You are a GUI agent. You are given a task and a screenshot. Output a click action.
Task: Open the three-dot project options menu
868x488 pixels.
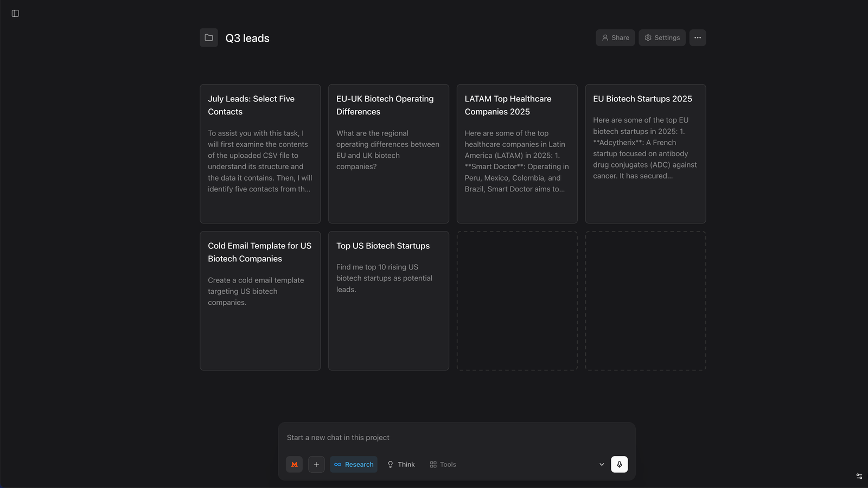point(698,37)
